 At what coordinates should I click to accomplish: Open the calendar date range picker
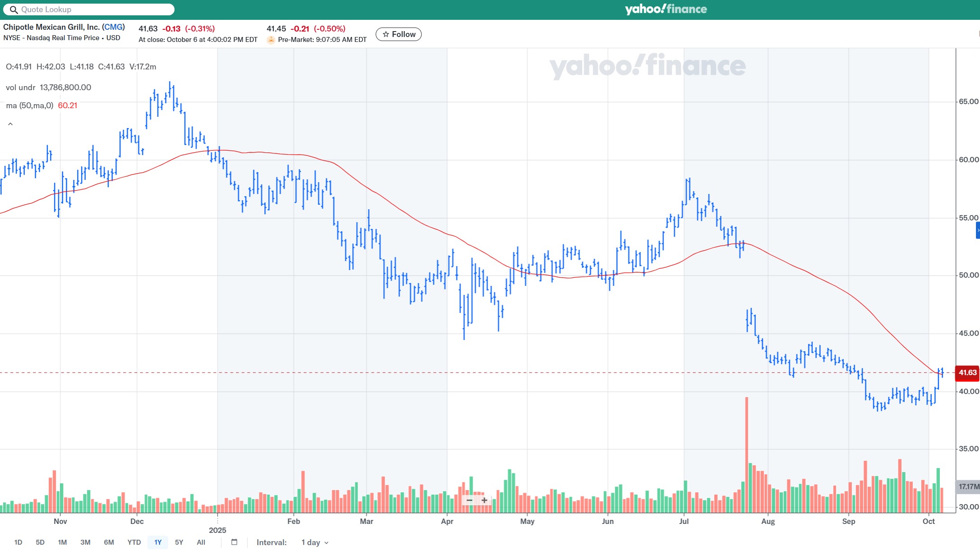[x=234, y=542]
